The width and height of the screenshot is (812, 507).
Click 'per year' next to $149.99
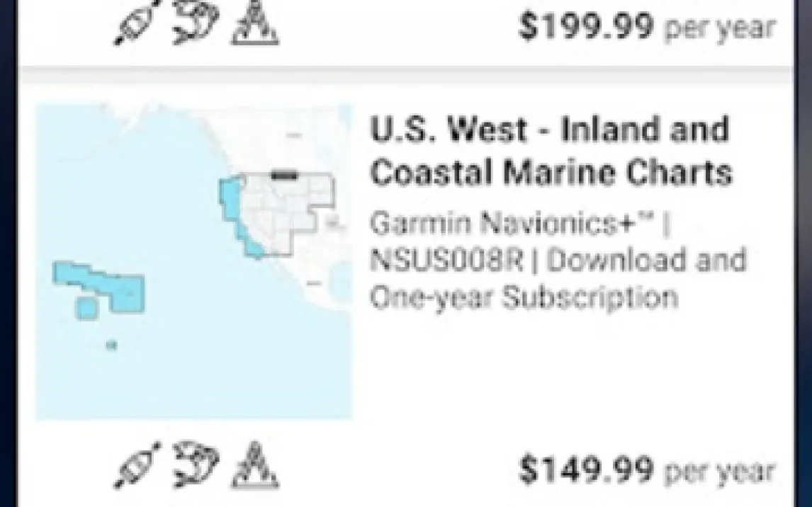point(720,470)
